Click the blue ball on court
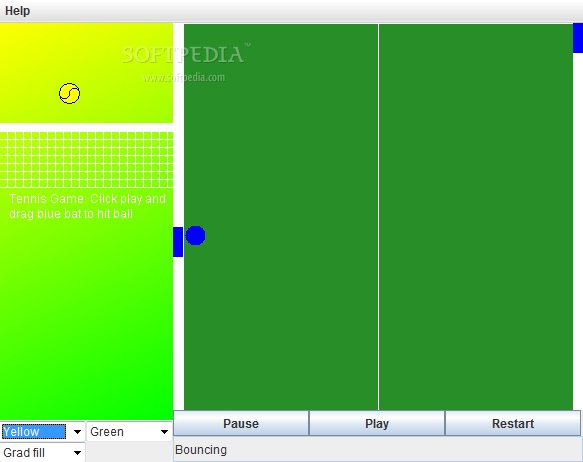 [x=195, y=235]
